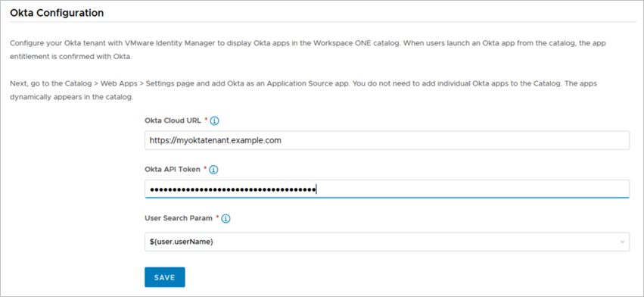Click the masked dots in the API token field

[232, 189]
